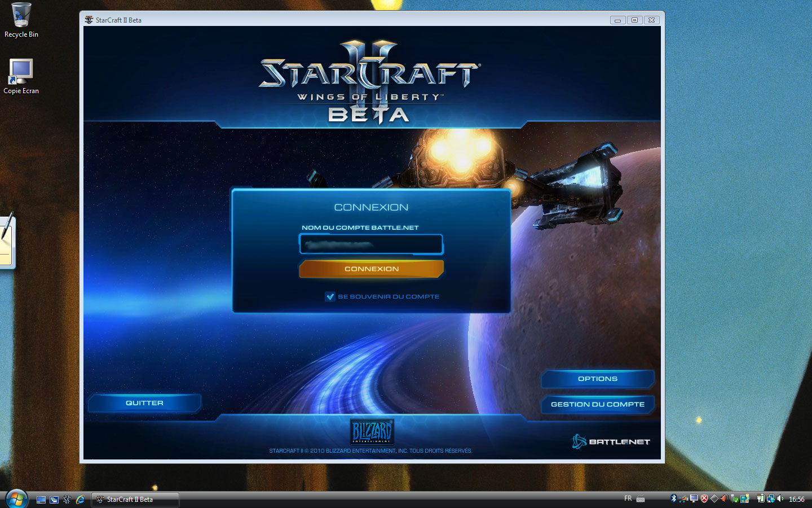Open the OPTIONS menu button

click(598, 379)
